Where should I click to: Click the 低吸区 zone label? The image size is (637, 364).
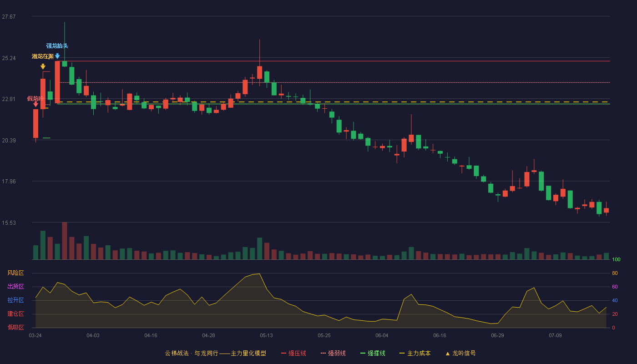15,328
